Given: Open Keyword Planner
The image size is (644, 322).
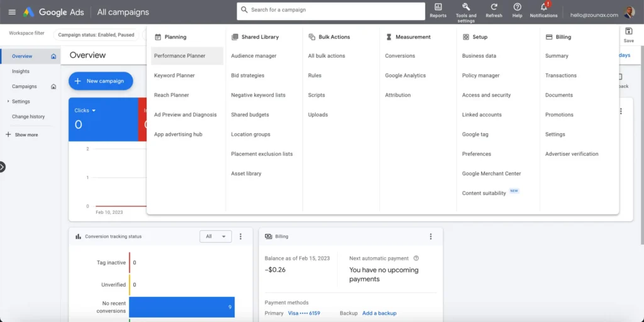Looking at the screenshot, I should (x=175, y=75).
